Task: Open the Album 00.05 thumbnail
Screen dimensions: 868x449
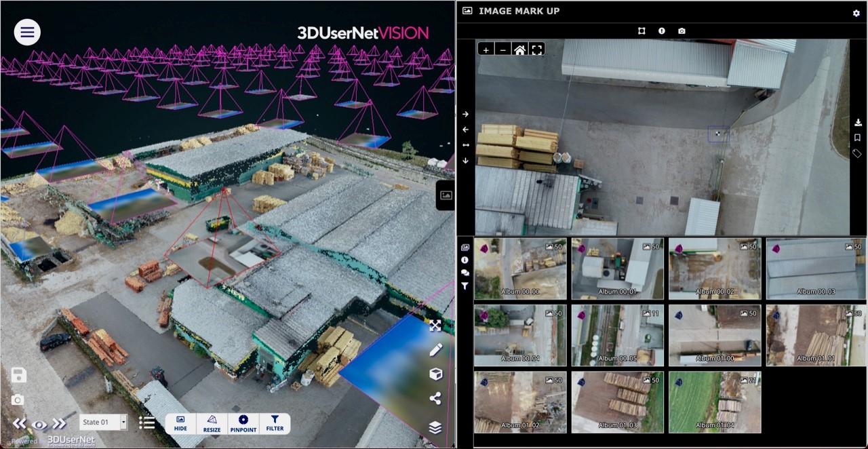Action: click(x=617, y=334)
